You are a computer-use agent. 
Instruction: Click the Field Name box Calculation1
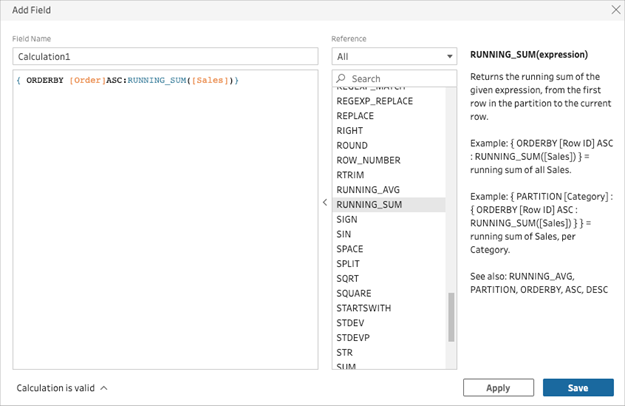click(165, 57)
